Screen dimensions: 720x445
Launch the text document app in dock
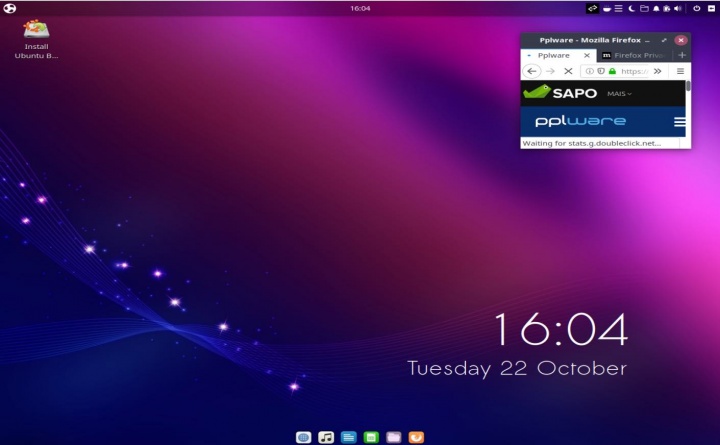click(348, 437)
